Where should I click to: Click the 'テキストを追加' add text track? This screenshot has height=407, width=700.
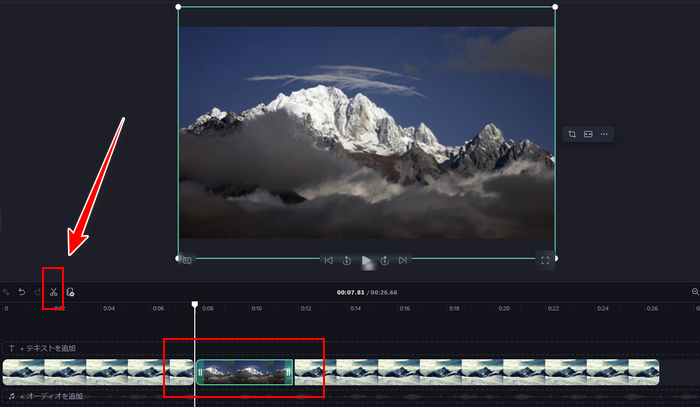coord(47,348)
